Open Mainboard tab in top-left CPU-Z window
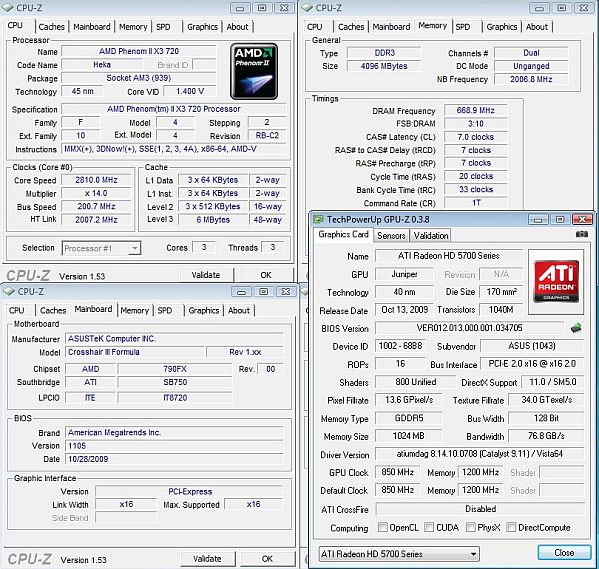 pos(92,27)
